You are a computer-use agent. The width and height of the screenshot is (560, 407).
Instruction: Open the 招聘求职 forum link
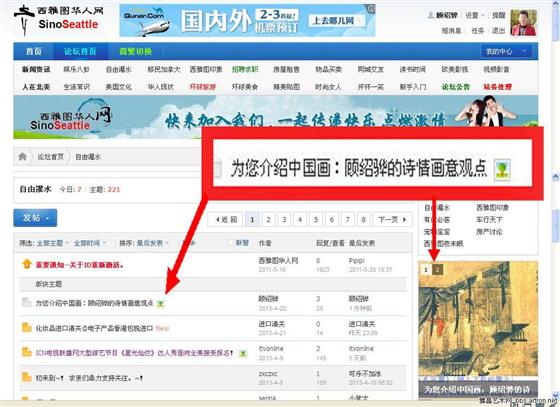click(x=245, y=70)
